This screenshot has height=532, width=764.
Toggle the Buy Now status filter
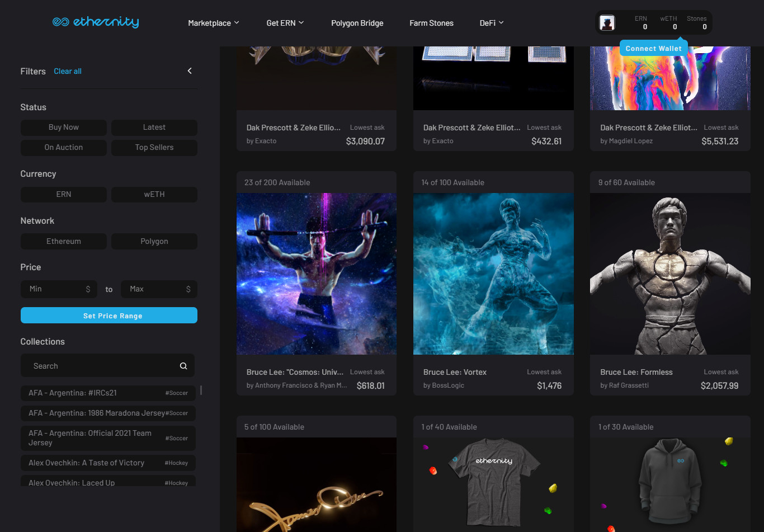point(64,128)
